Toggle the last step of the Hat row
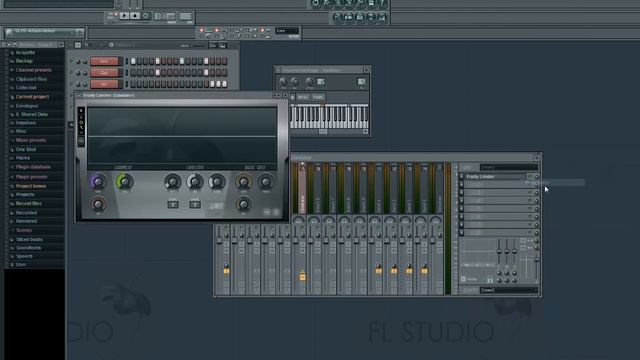This screenshot has height=360, width=640. click(x=224, y=84)
